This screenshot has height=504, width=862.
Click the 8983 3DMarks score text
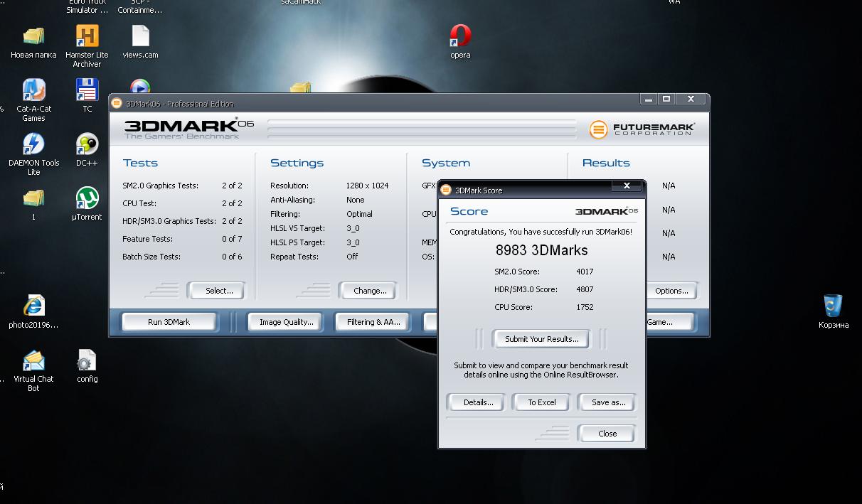click(x=542, y=250)
